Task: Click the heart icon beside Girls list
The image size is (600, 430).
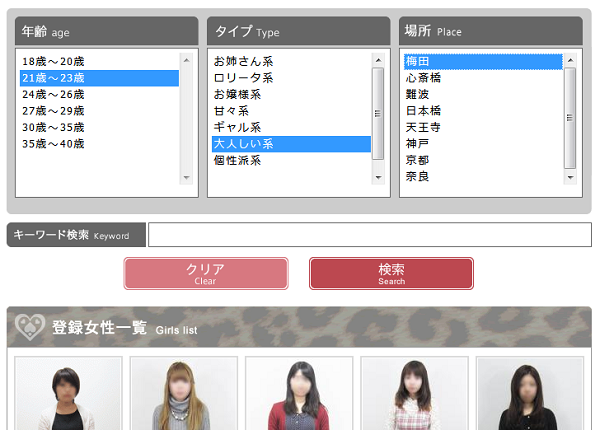Action: (x=30, y=326)
